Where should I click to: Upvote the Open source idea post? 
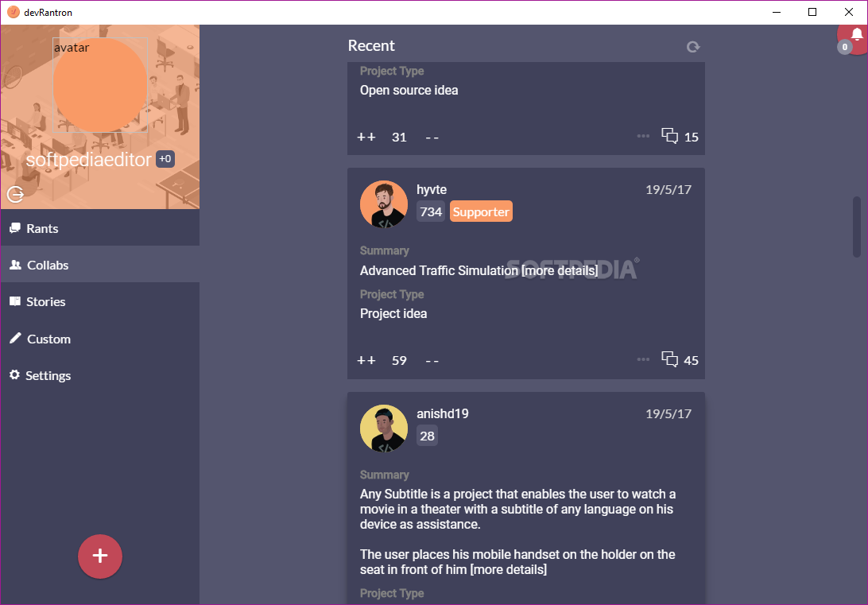coord(366,137)
